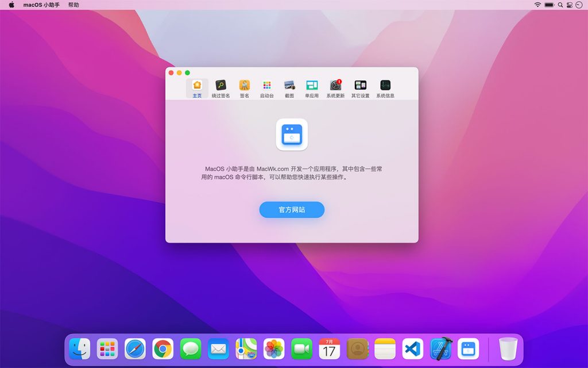Open 系统更新 with red badge

click(x=335, y=89)
